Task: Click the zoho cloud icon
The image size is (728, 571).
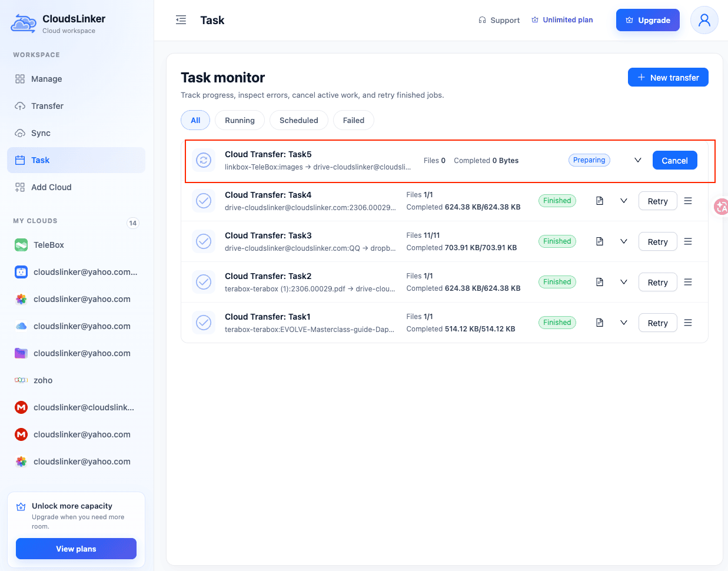Action: tap(21, 380)
